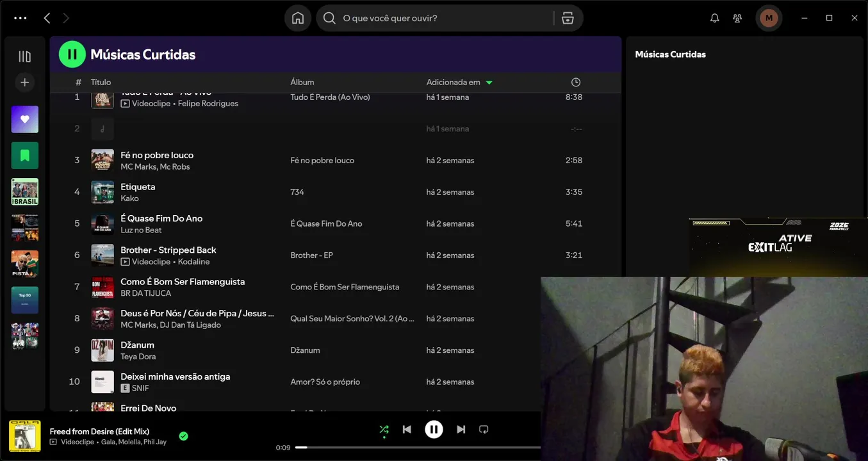
Task: Expand Your Library sidebar icon
Action: (x=24, y=56)
